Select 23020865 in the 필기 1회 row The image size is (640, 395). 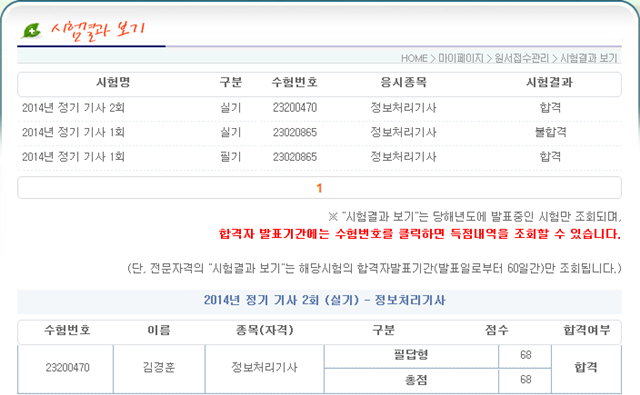295,157
